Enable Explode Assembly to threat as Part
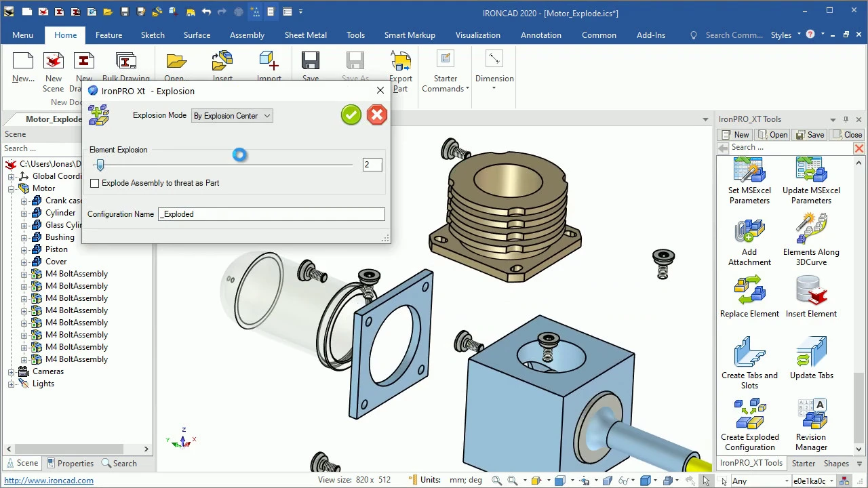 (95, 183)
